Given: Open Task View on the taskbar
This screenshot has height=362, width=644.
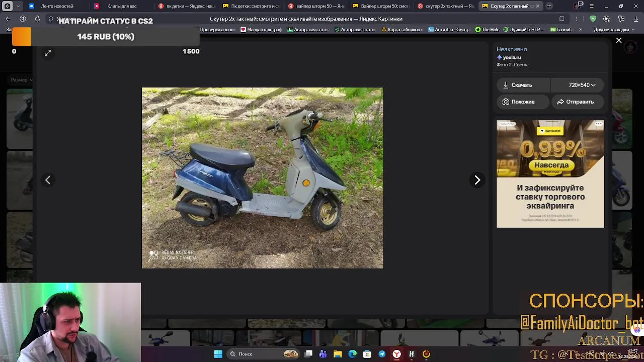Looking at the screenshot, I should (308, 354).
